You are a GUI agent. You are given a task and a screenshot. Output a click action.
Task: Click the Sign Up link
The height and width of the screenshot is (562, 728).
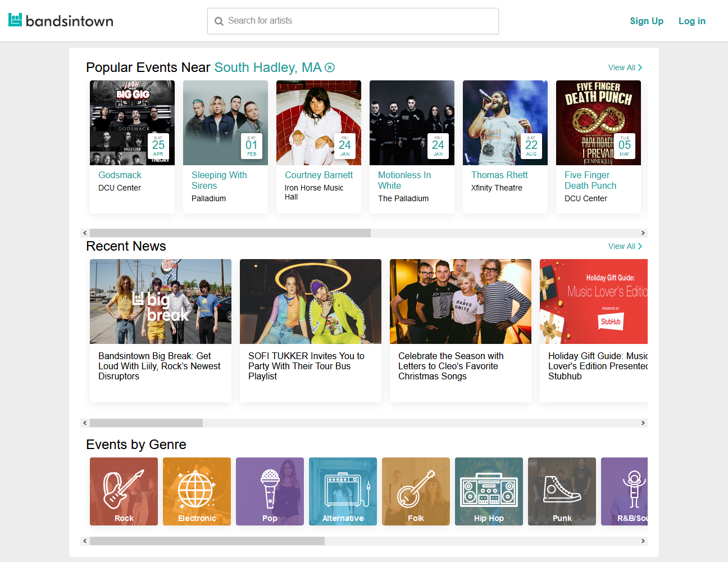click(x=647, y=21)
